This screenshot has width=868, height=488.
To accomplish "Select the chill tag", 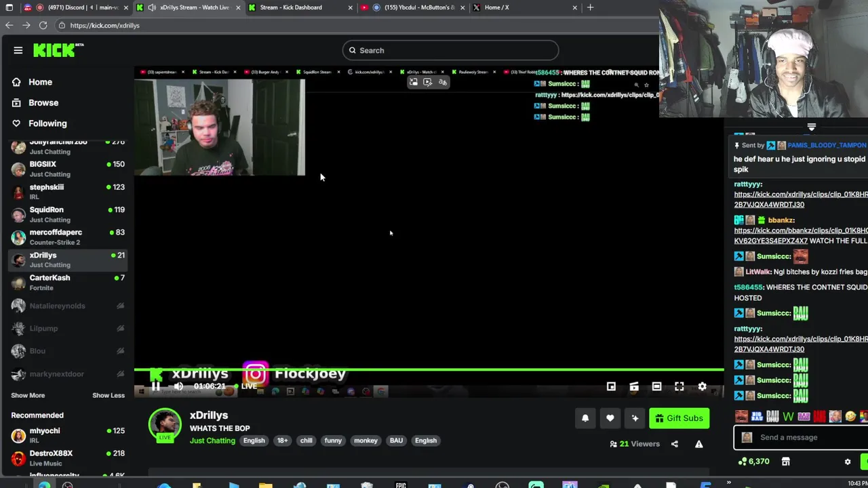I will point(307,441).
